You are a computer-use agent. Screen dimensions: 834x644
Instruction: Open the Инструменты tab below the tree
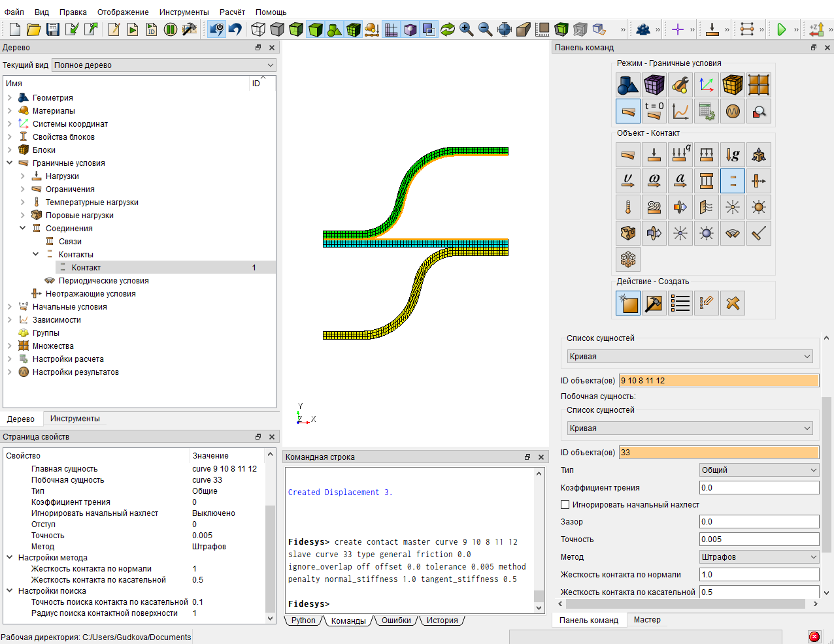(75, 419)
